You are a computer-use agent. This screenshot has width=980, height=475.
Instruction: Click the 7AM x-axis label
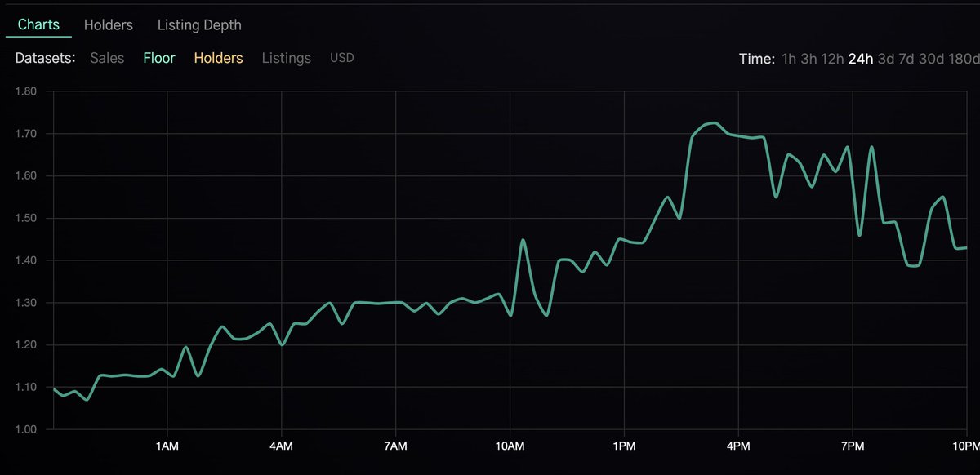(395, 446)
